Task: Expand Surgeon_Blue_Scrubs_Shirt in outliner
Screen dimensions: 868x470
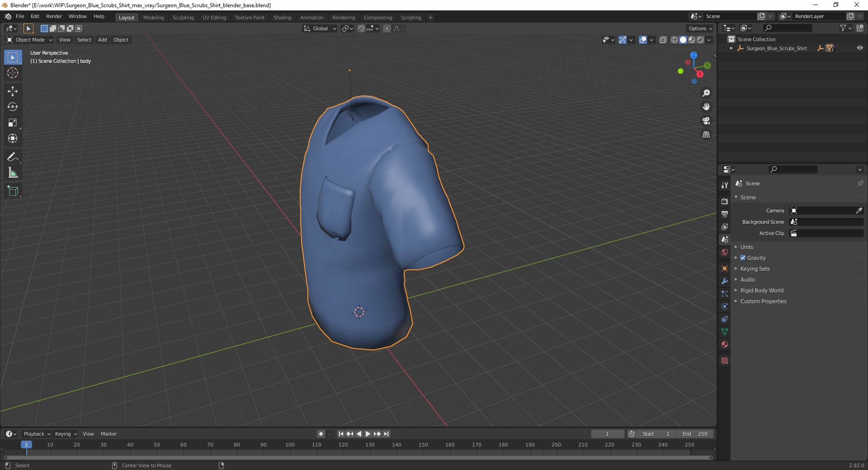Action: 731,48
